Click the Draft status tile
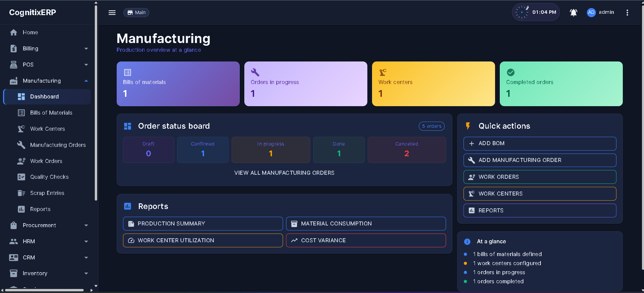Image resolution: width=644 pixels, height=293 pixels. coord(149,150)
